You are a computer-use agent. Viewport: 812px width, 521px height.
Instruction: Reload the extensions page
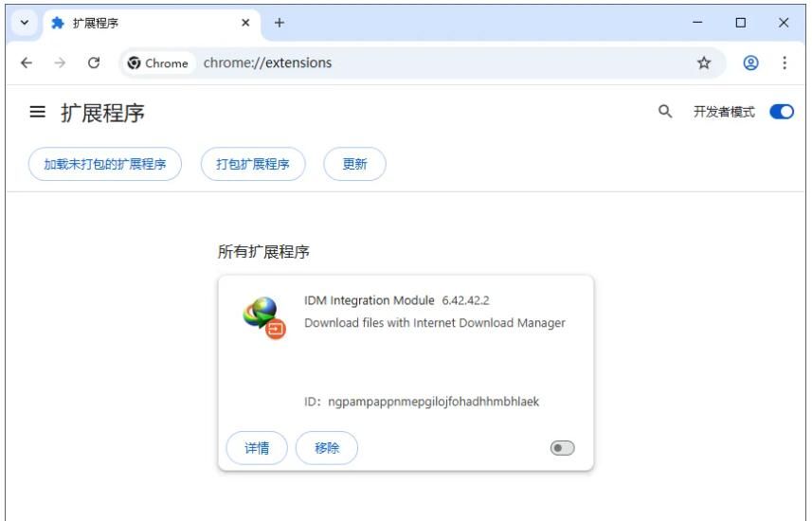(x=94, y=63)
